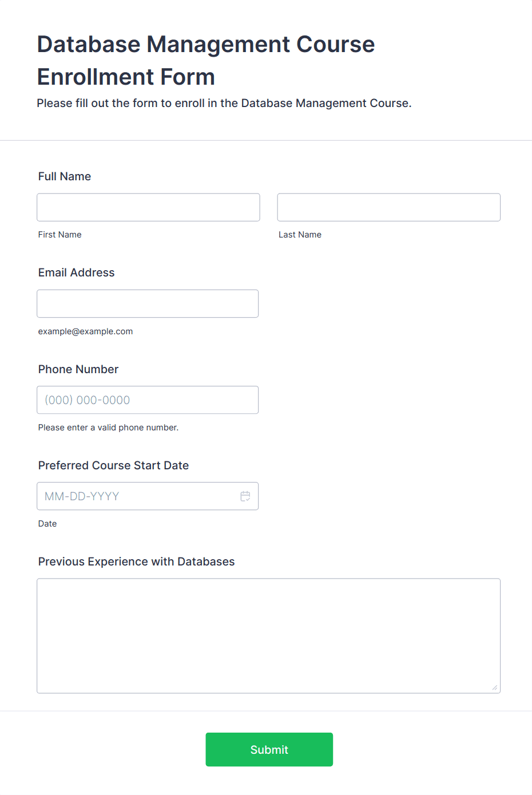Click the Email Address label

point(77,272)
